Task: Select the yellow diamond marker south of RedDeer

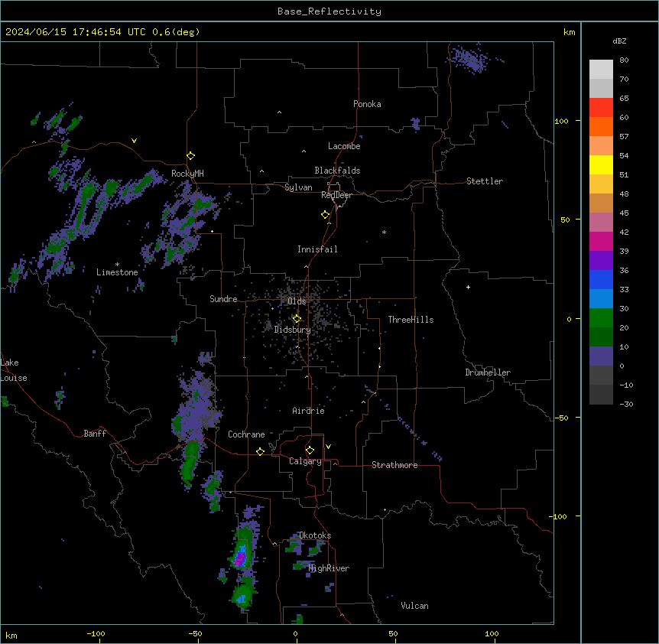Action: click(x=326, y=215)
